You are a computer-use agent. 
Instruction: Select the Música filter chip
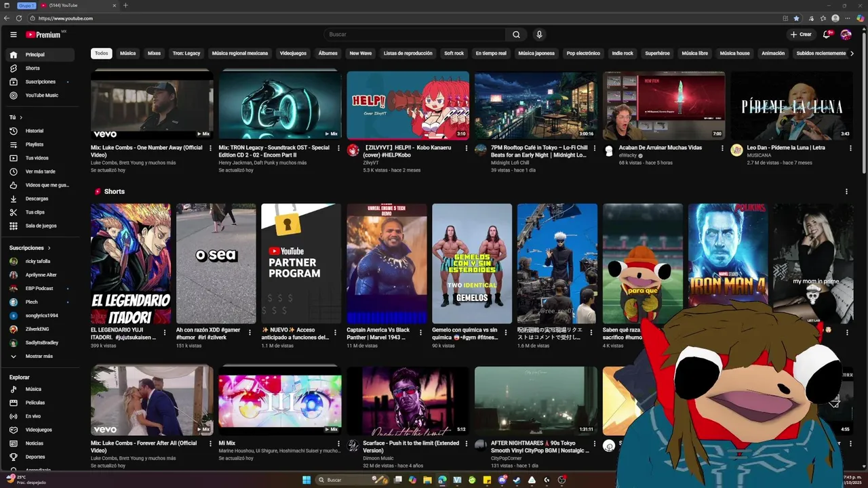pyautogui.click(x=127, y=53)
